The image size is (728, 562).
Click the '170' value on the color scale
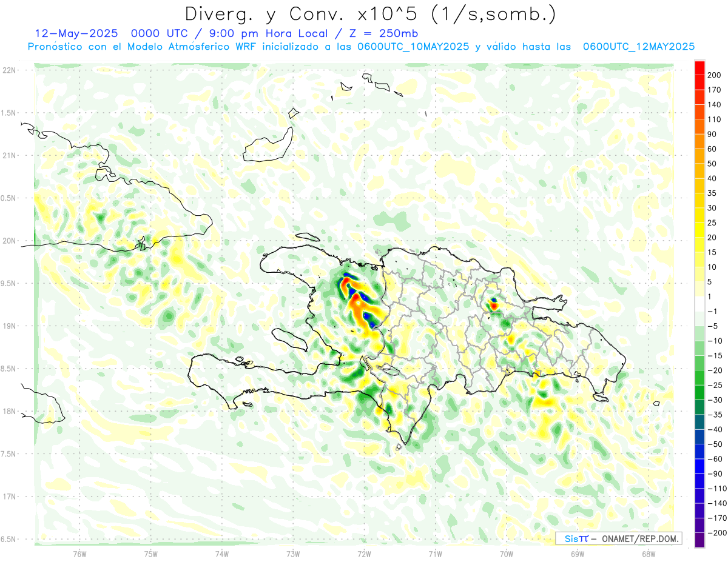[x=713, y=90]
